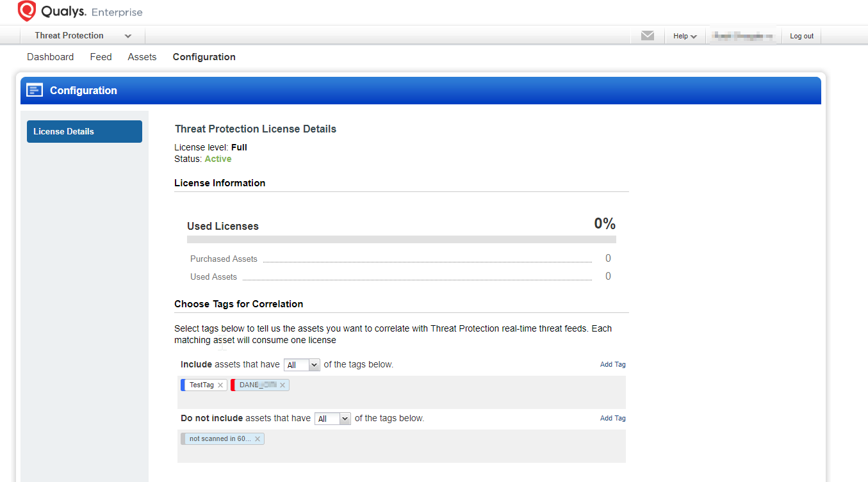Click the 'Choose Tags for Correlation' heading
Viewport: 868px width, 482px height.
click(x=239, y=304)
